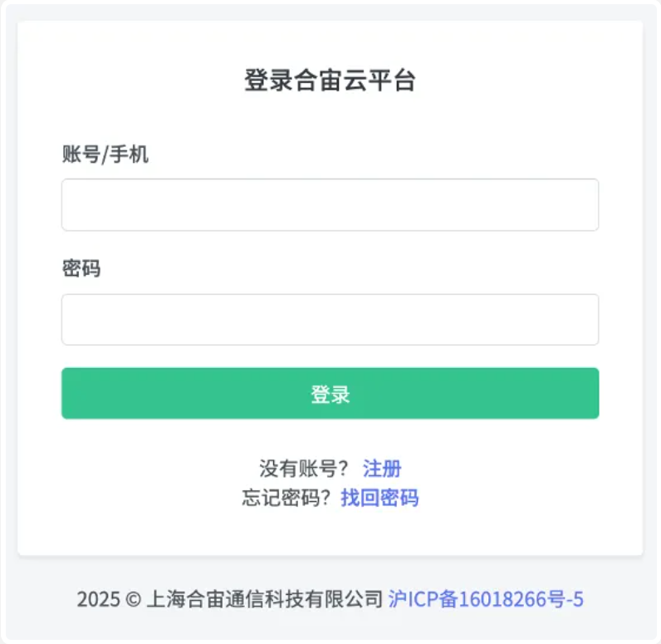Click the 上海合宙通信科技有限公司 copyright text
Screen dimensions: 661x644
coord(264,599)
